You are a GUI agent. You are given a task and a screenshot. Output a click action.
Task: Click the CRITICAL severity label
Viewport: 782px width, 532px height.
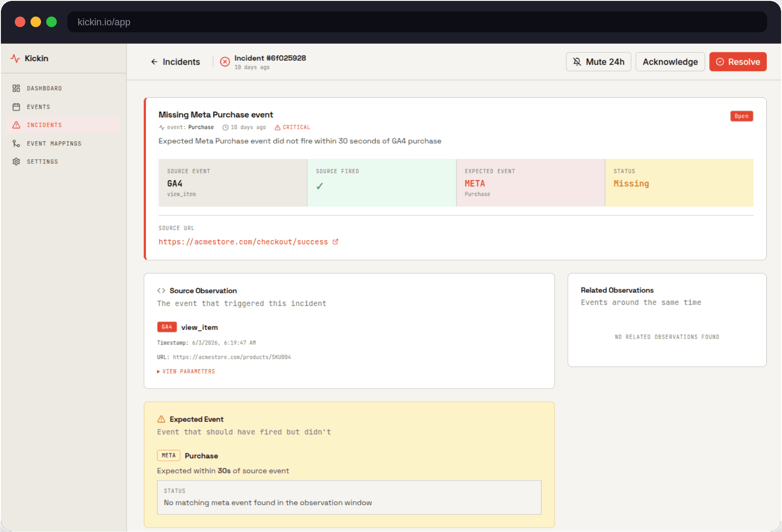click(296, 127)
